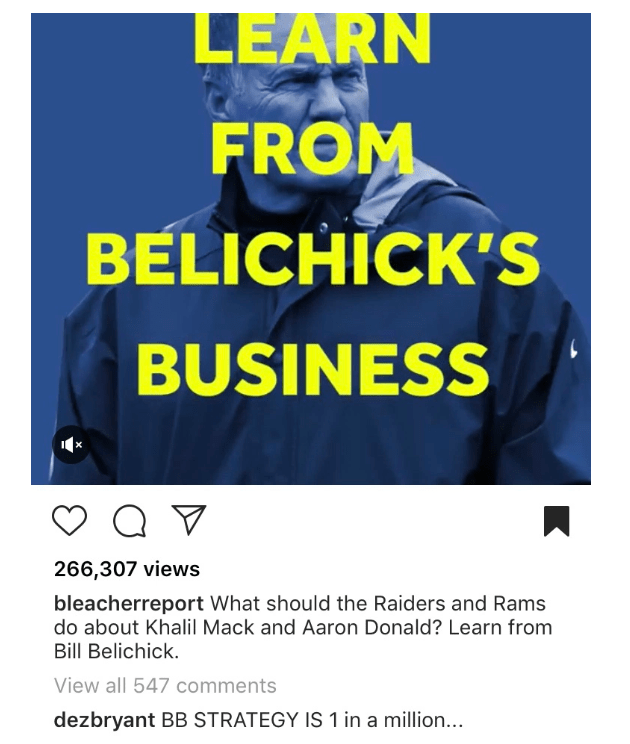
Task: Open comments via the speech bubble icon
Action: (130, 521)
